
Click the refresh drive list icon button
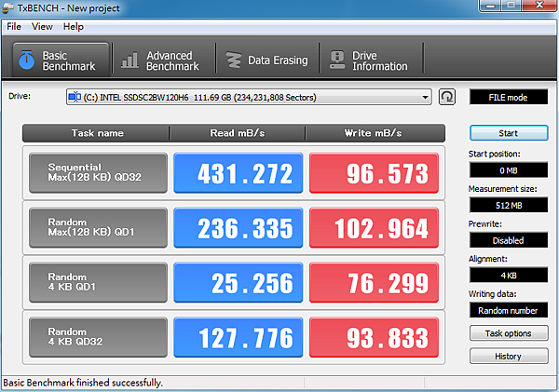(x=446, y=97)
